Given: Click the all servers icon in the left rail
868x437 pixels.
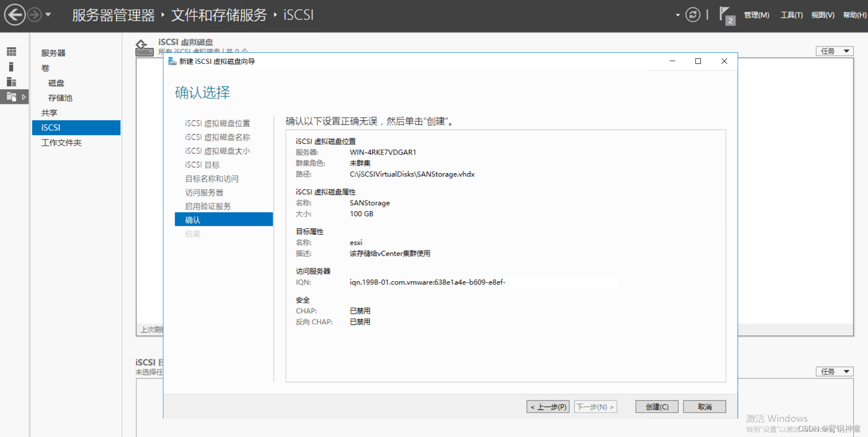Looking at the screenshot, I should [11, 82].
